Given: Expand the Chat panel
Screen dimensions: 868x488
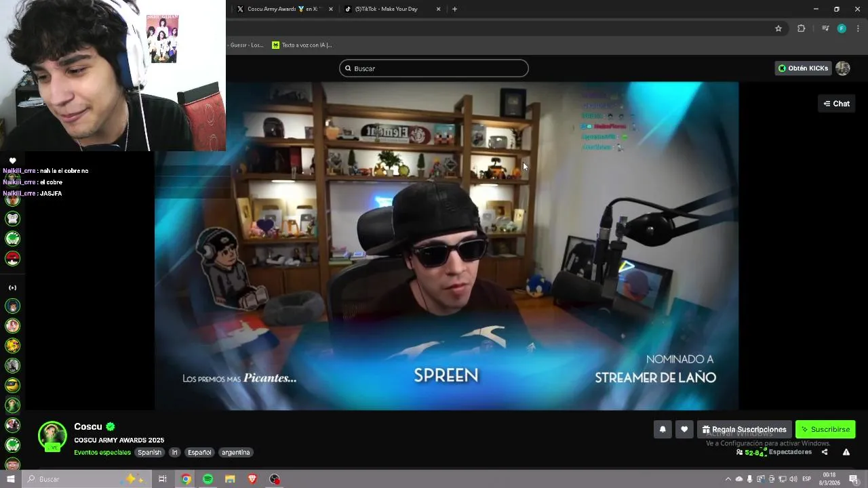Looking at the screenshot, I should [836, 104].
